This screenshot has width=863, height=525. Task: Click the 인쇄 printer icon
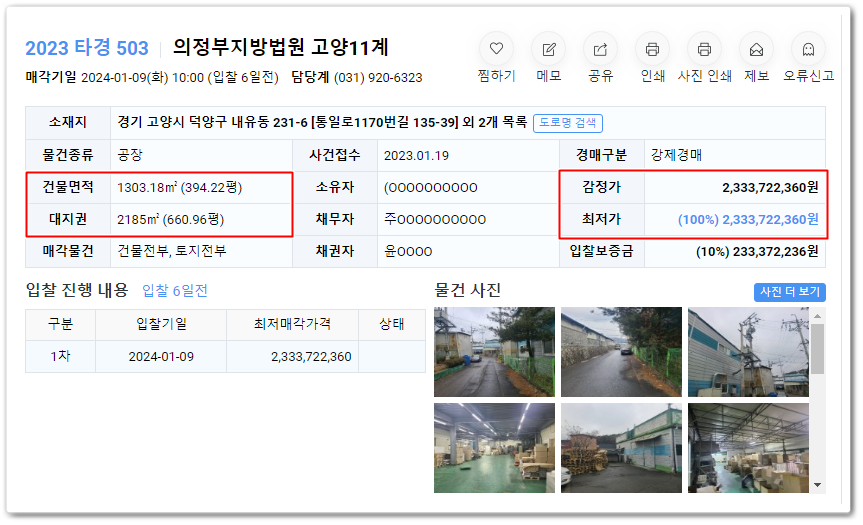pos(652,49)
